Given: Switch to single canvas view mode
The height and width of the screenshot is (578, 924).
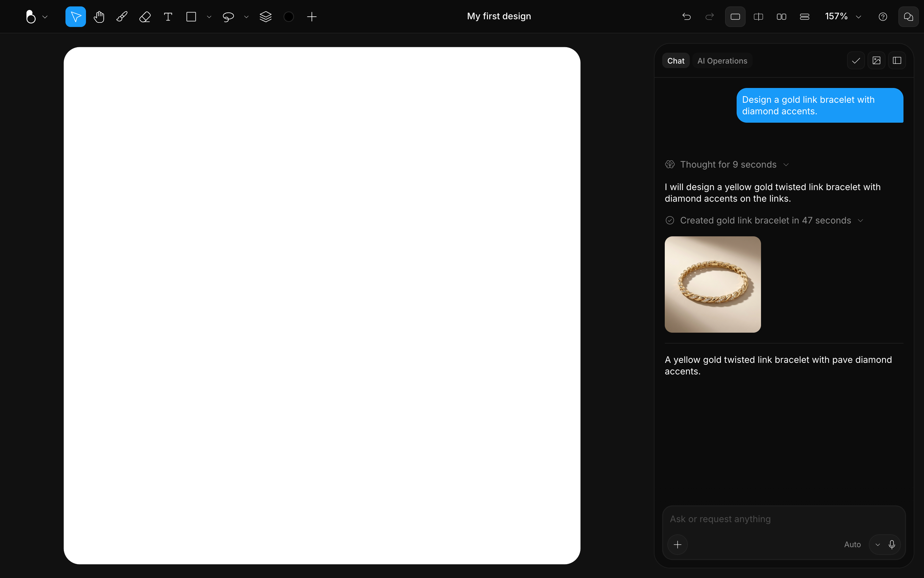Looking at the screenshot, I should click(735, 17).
